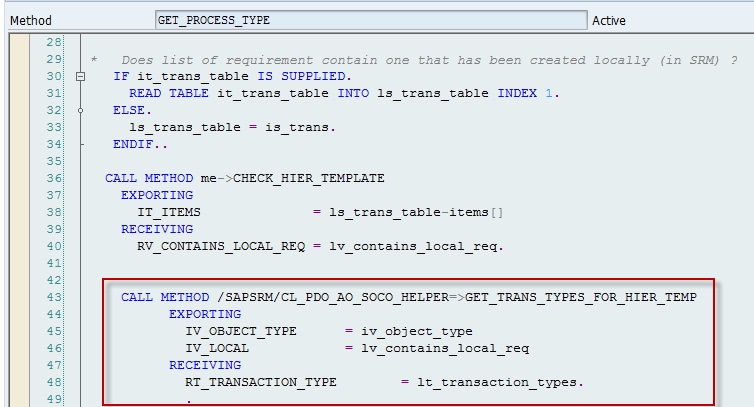Click the IT_ITEMS parameter

click(x=169, y=212)
